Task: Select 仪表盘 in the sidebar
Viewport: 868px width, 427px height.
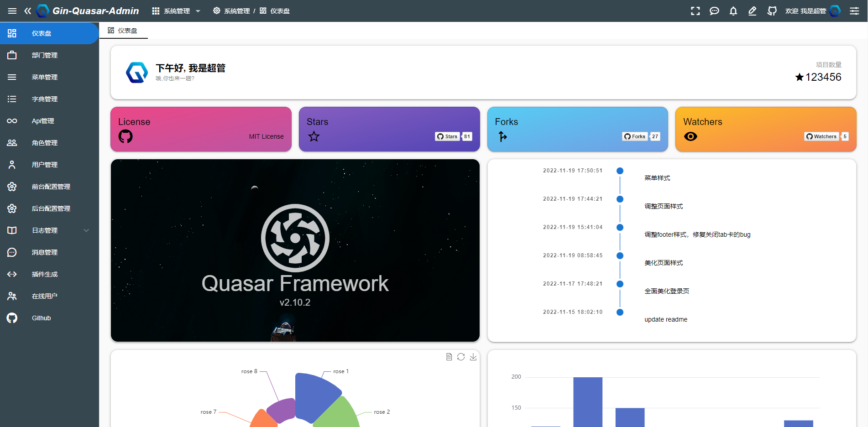Action: tap(49, 33)
